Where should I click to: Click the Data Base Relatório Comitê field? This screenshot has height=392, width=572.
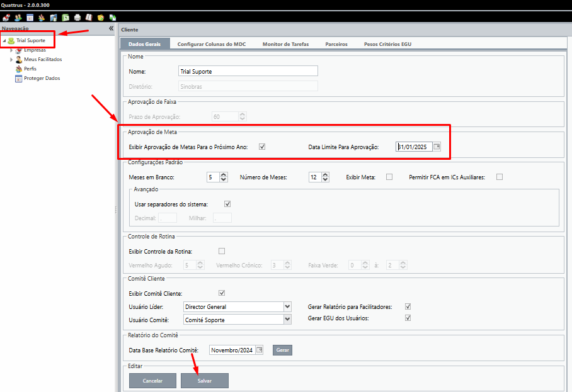tap(232, 350)
